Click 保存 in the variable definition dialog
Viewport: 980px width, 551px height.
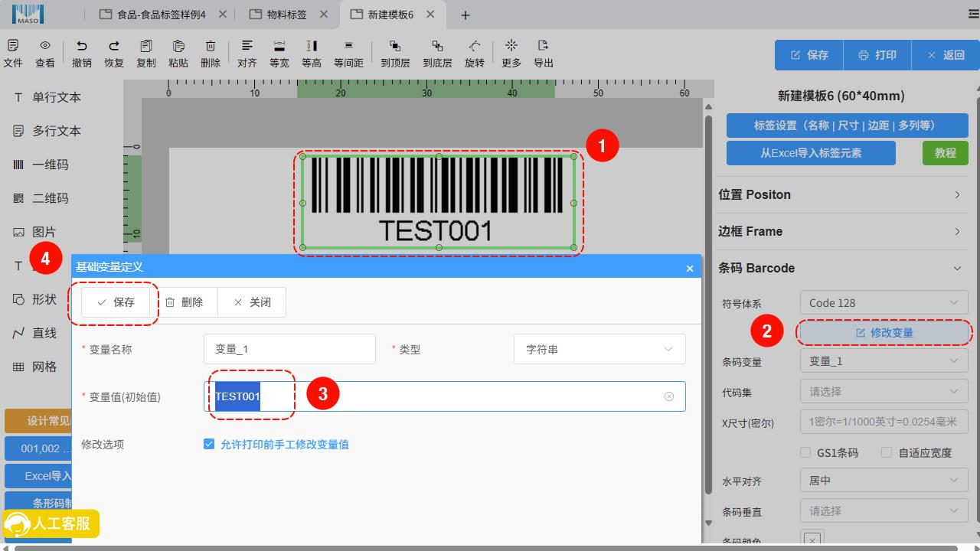(116, 302)
